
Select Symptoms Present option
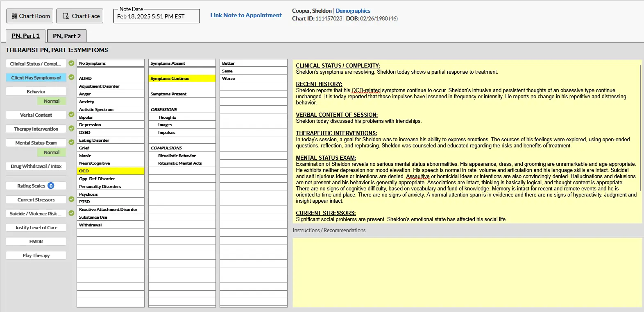click(x=182, y=94)
